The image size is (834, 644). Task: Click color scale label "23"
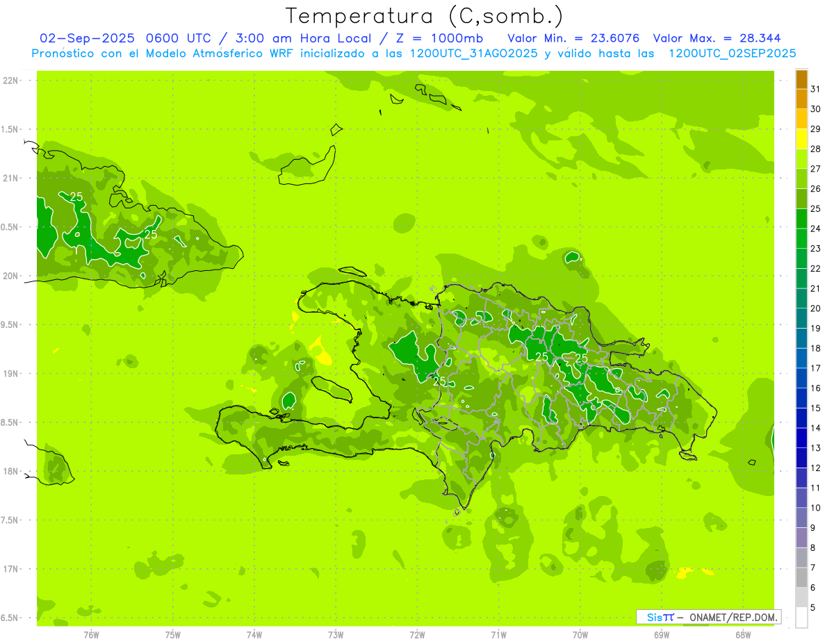[816, 249]
